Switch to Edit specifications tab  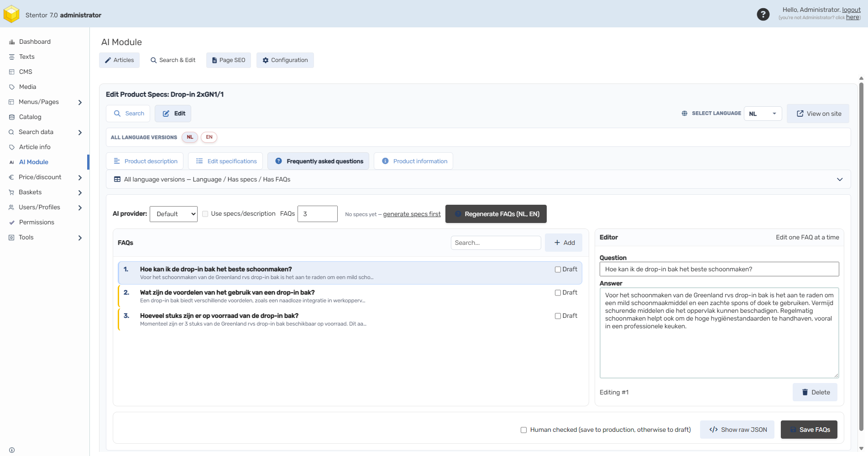click(x=226, y=161)
